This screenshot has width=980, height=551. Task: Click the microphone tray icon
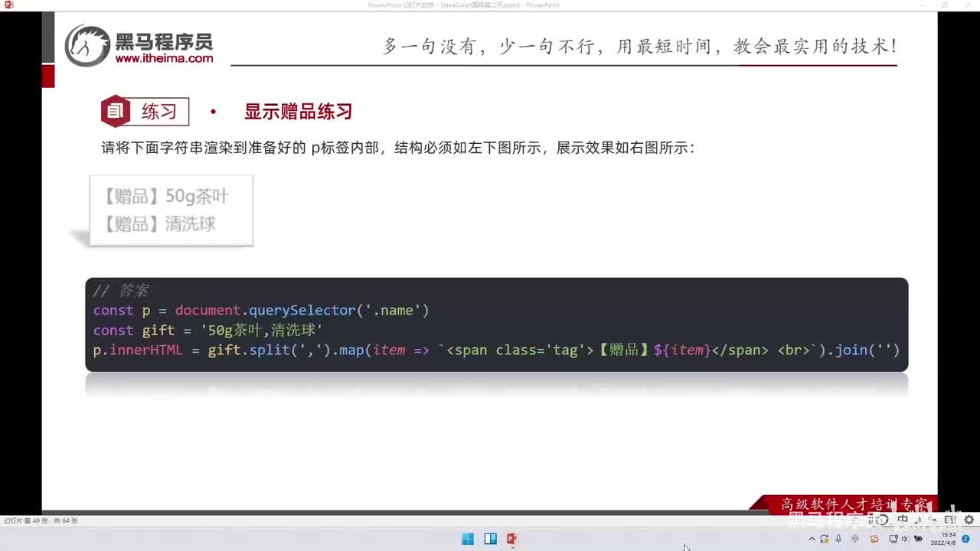point(839,539)
